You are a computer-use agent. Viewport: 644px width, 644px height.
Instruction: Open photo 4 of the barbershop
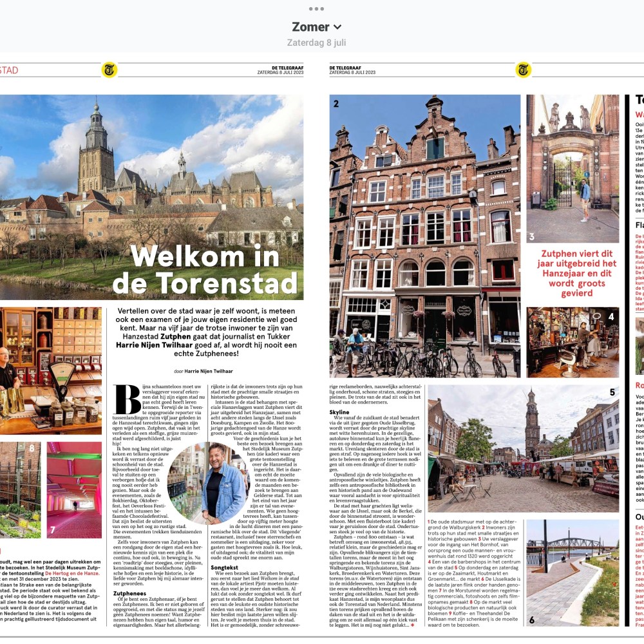tap(573, 342)
